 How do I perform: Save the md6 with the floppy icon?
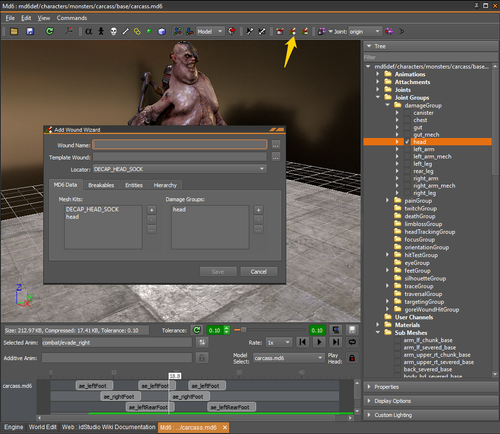(x=30, y=31)
